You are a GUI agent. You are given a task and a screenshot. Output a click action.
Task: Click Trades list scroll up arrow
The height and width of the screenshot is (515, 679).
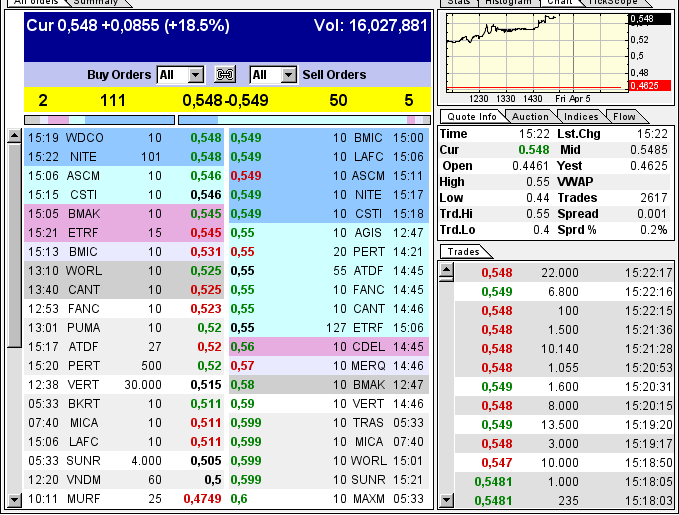pyautogui.click(x=446, y=271)
